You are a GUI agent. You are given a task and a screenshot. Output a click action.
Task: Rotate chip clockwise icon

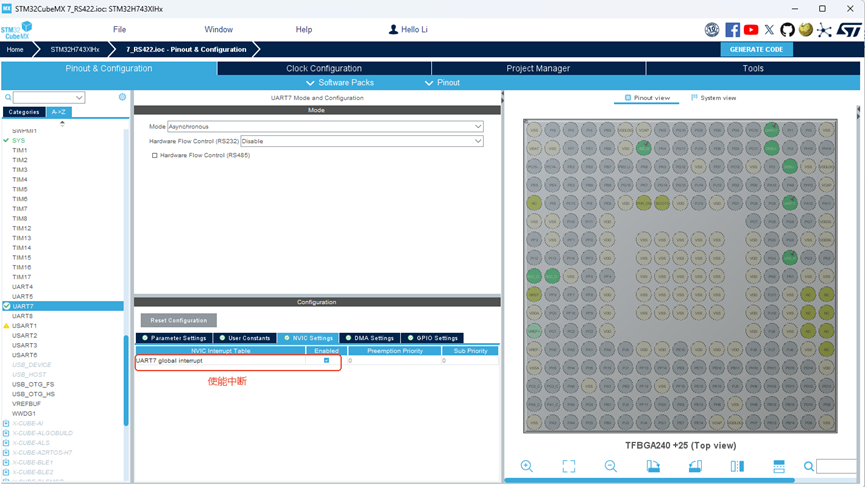pos(653,466)
